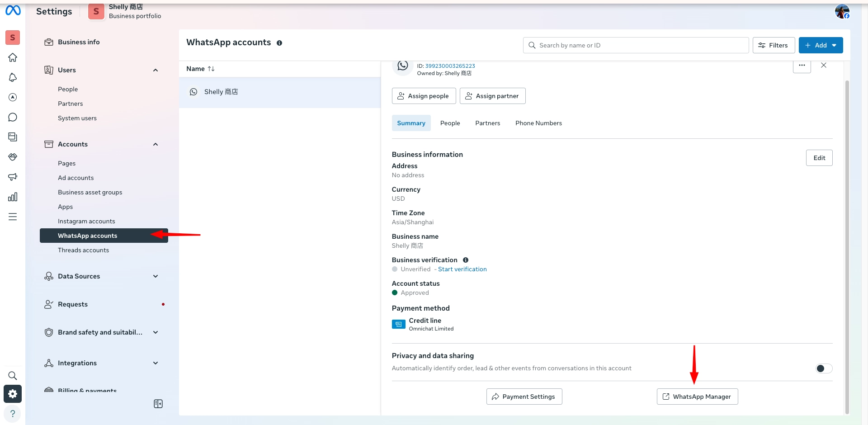The height and width of the screenshot is (425, 868).
Task: Click the megaphone ads icon
Action: (x=13, y=177)
